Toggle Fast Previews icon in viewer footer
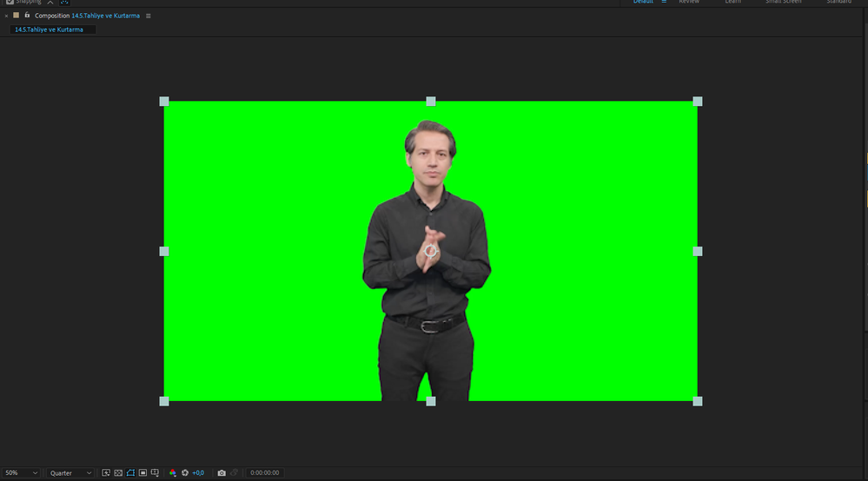 coord(106,472)
